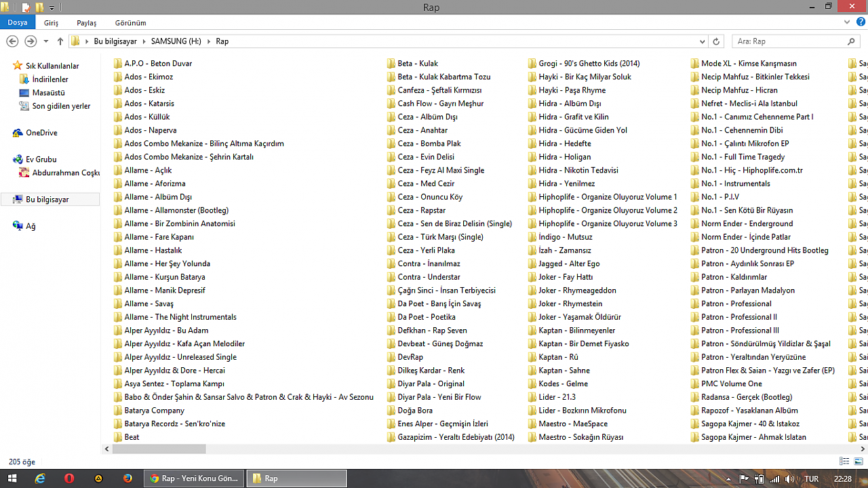Image resolution: width=868 pixels, height=488 pixels.
Task: Switch to the Görünüm ribbon tab
Action: coord(131,22)
